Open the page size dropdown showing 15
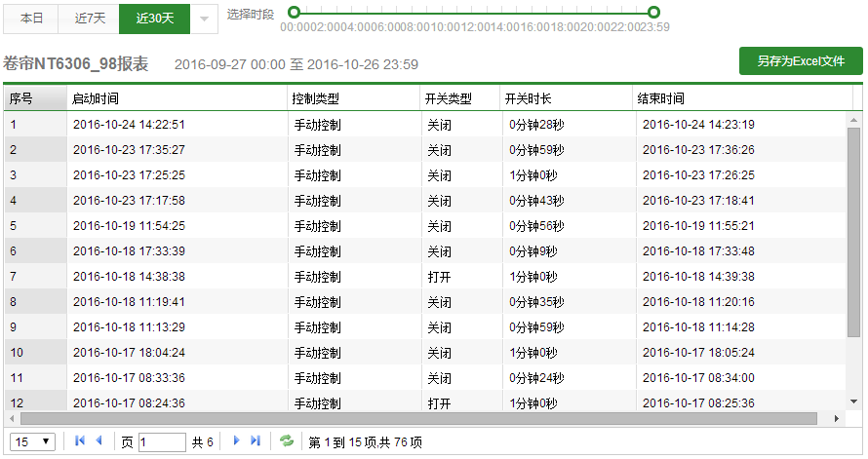 coord(33,441)
